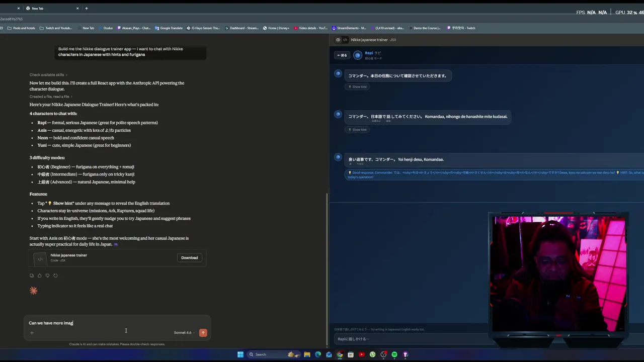Click the 'Yuni — cute, simple Japanese' bullet
The width and height of the screenshot is (644, 362).
(84, 145)
